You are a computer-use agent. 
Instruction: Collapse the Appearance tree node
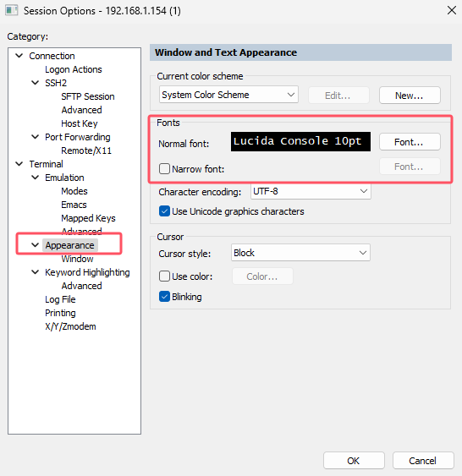point(36,245)
